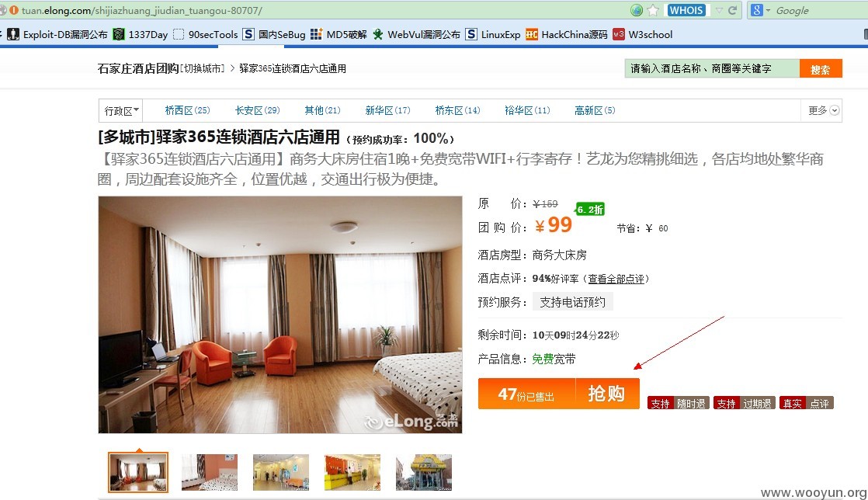Select the 新华区(17) district filter
Viewport: 868px width, 500px height.
coord(387,110)
